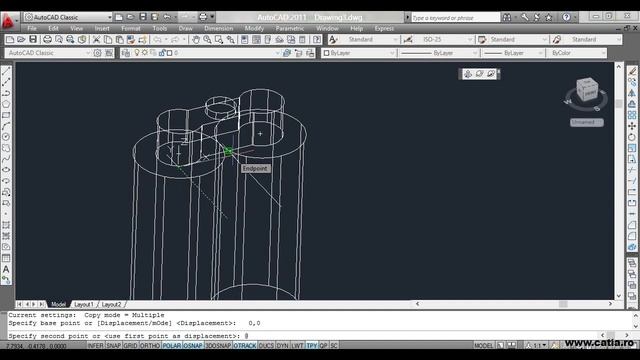Click the Copy clipboard icon

pyautogui.click(x=108, y=40)
